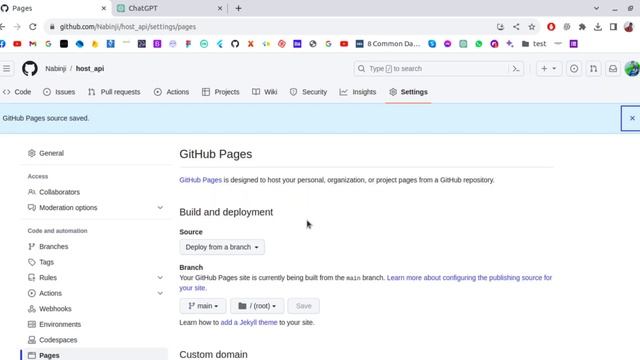
Task: Click the Save button
Action: click(x=303, y=306)
